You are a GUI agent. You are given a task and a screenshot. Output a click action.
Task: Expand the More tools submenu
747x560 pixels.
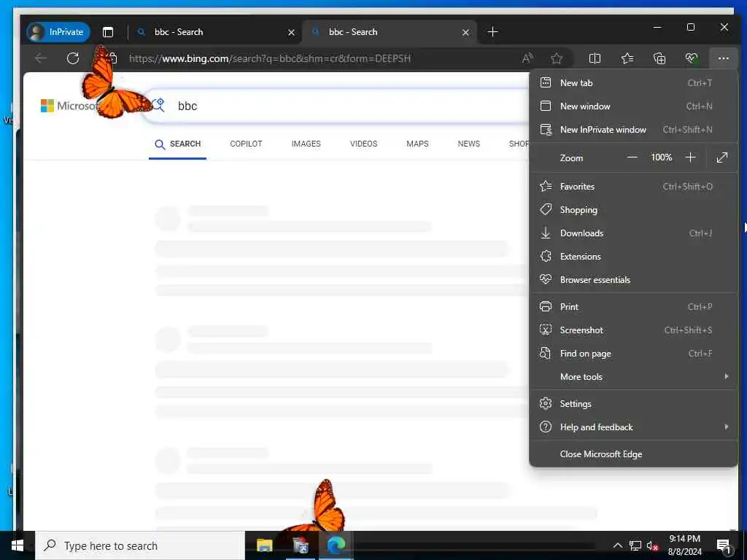pyautogui.click(x=633, y=377)
